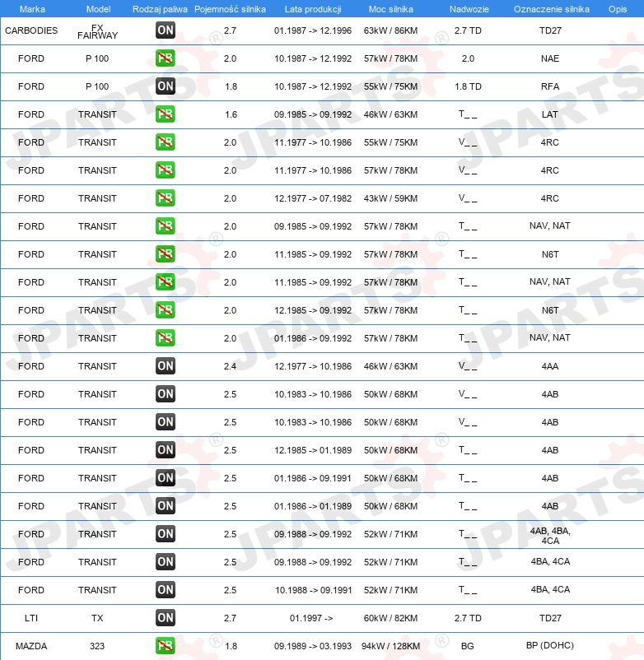Image resolution: width=644 pixels, height=660 pixels.
Task: Click ON icon in row dated 12.1985 -> 01.1989
Action: pyautogui.click(x=165, y=450)
